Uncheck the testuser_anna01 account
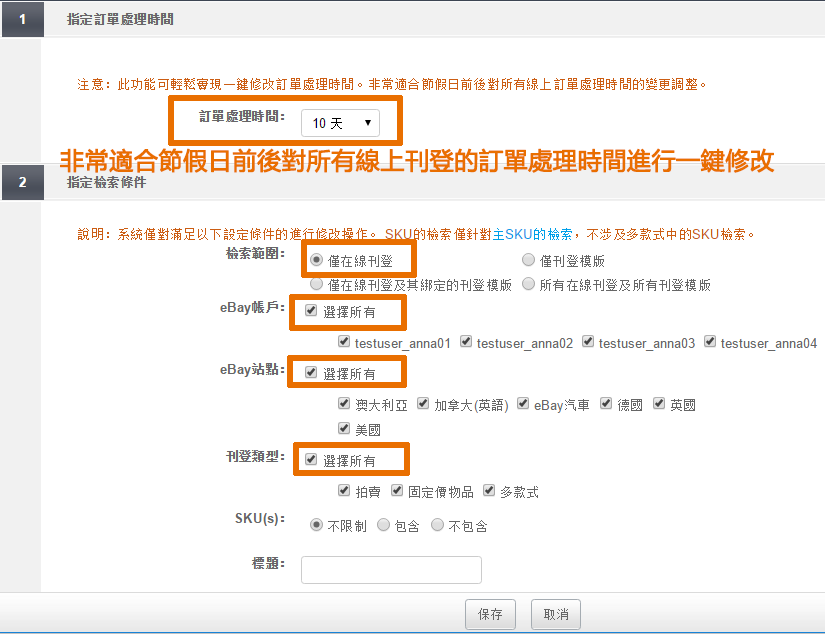Image resolution: width=825 pixels, height=634 pixels. coord(344,341)
